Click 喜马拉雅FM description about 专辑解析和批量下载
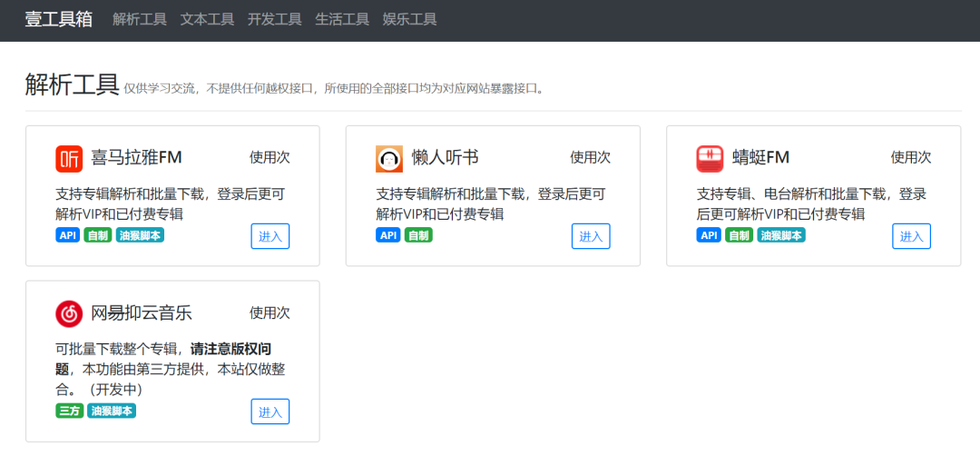The width and height of the screenshot is (980, 456). [x=170, y=203]
